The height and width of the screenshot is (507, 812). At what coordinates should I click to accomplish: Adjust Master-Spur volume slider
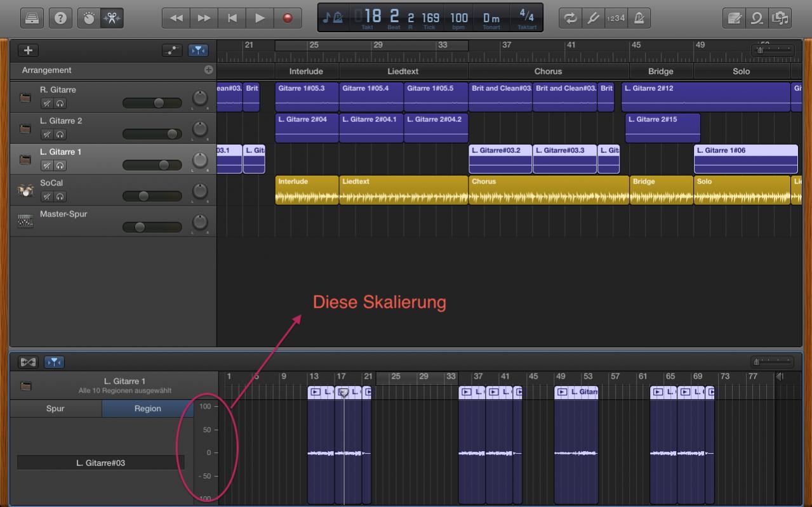(152, 227)
